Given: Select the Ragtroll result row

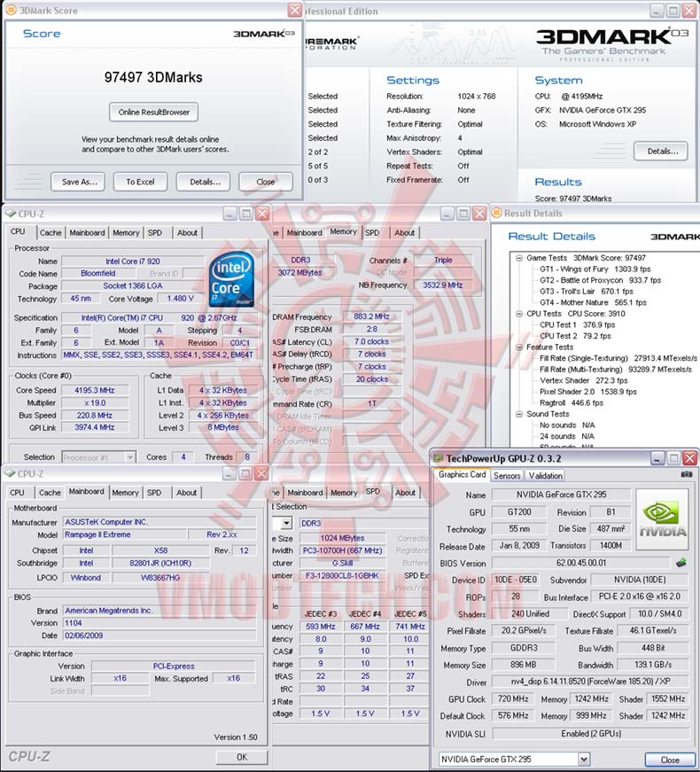Looking at the screenshot, I should tap(572, 403).
